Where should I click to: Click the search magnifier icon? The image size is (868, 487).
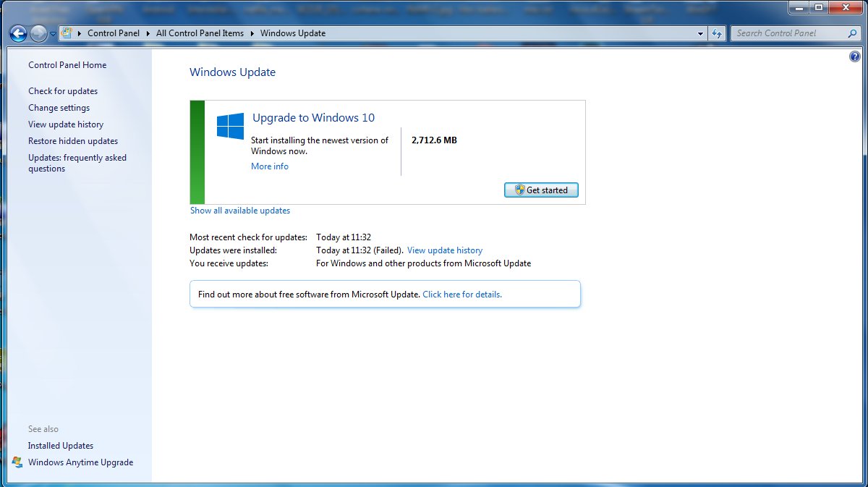(x=853, y=33)
